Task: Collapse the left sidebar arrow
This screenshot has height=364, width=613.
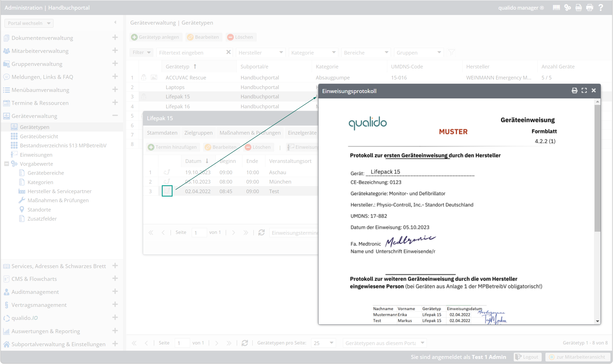Action: [115, 22]
